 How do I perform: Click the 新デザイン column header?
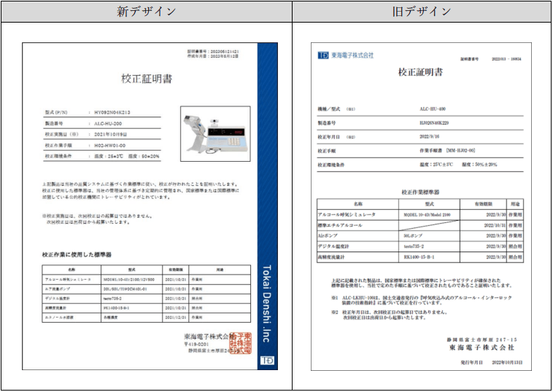147,12
